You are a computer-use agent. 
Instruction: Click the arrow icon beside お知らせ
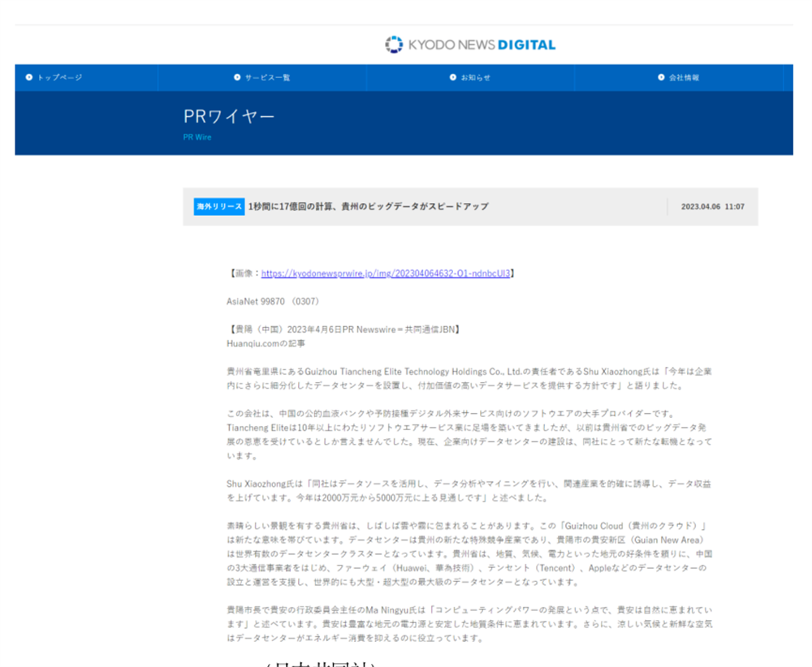tap(452, 78)
